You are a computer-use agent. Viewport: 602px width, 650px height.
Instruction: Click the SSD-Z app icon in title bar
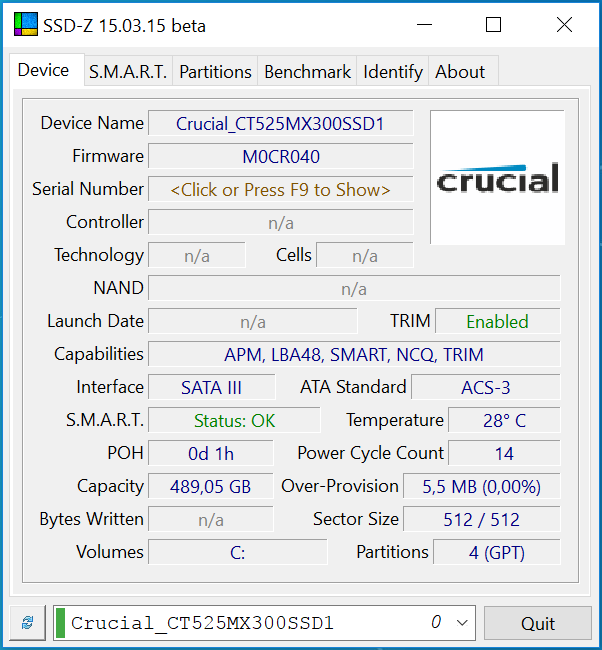pos(26,24)
